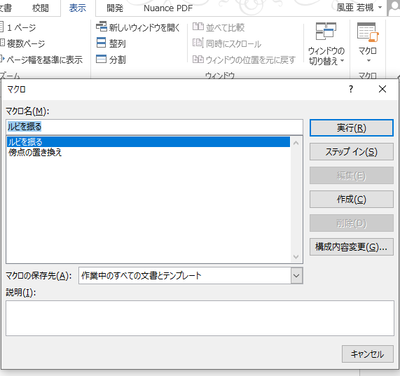Click the 作成(C) button

[351, 199]
